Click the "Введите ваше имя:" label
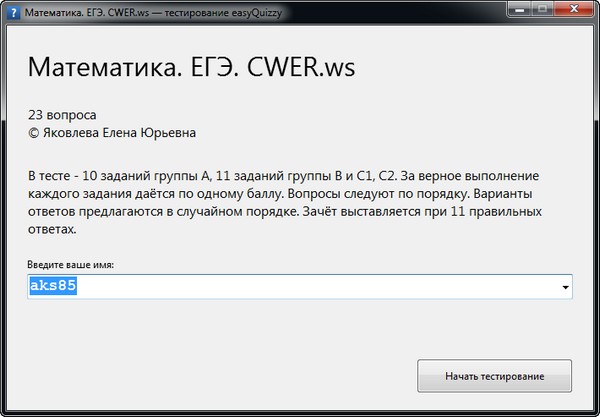The height and width of the screenshot is (417, 600). [x=71, y=264]
